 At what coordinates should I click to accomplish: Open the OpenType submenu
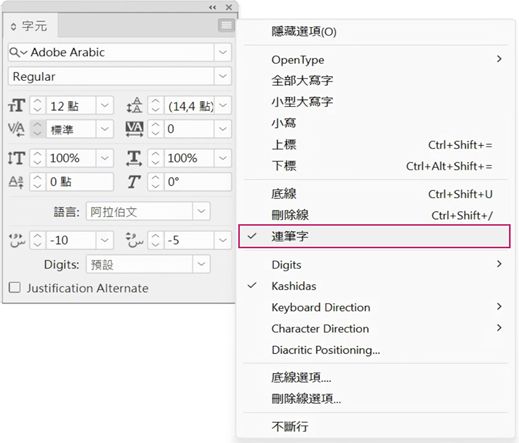tap(374, 60)
